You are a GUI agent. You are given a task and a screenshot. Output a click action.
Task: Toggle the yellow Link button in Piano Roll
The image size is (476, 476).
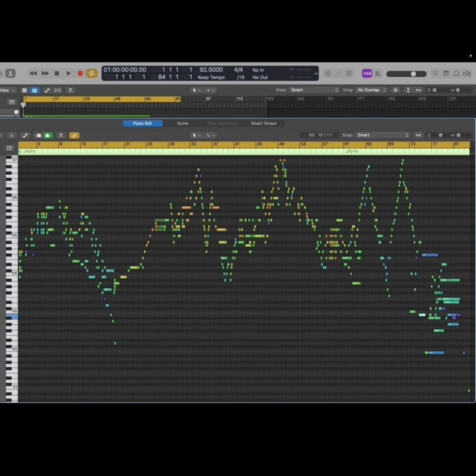[x=74, y=135]
